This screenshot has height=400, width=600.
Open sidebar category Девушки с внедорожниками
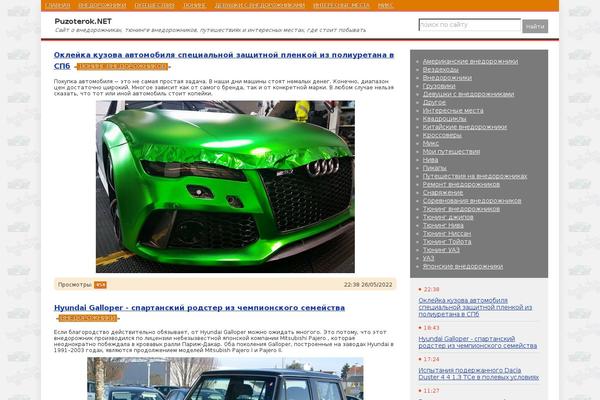pyautogui.click(x=468, y=94)
